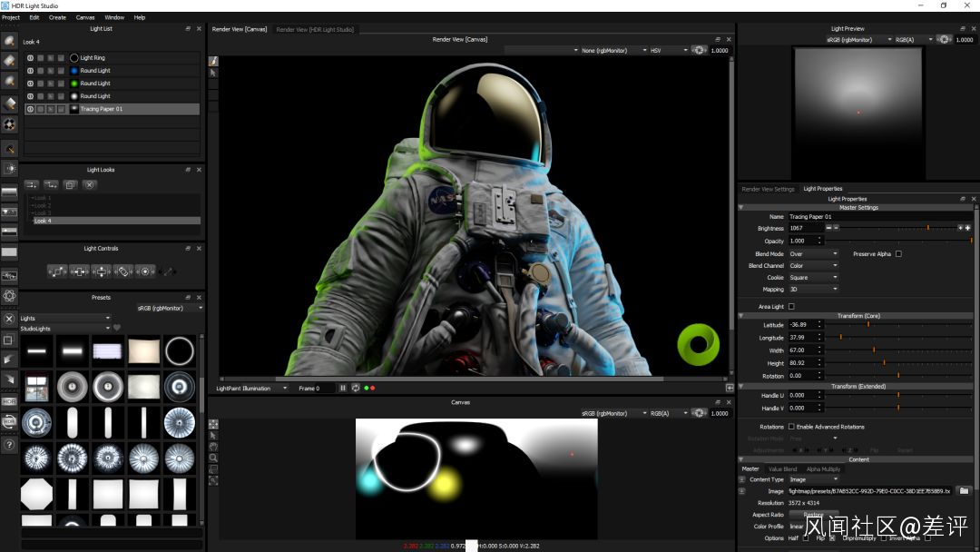Viewport: 980px width, 552px height.
Task: Open the Create menu
Action: click(x=57, y=17)
